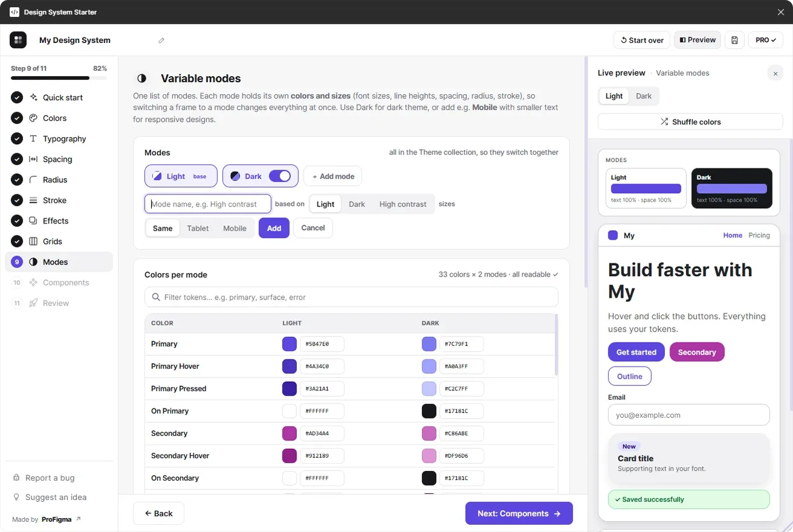Click the Start over button

coord(642,40)
